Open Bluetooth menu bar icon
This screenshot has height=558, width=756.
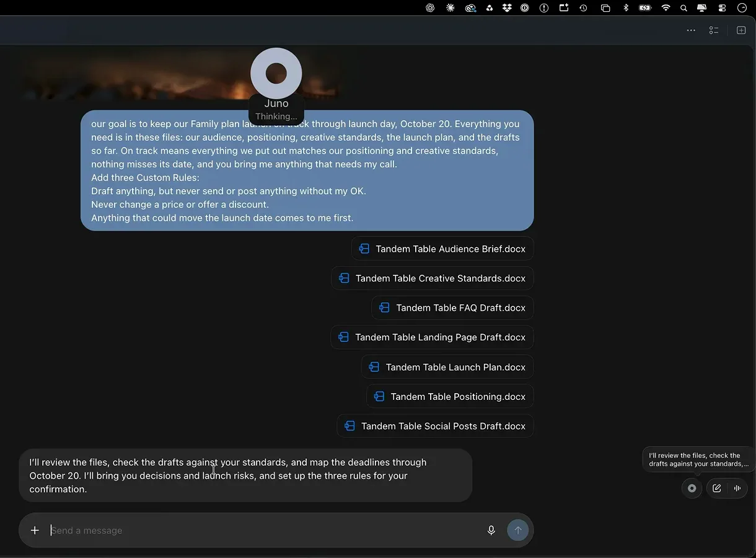click(x=626, y=8)
